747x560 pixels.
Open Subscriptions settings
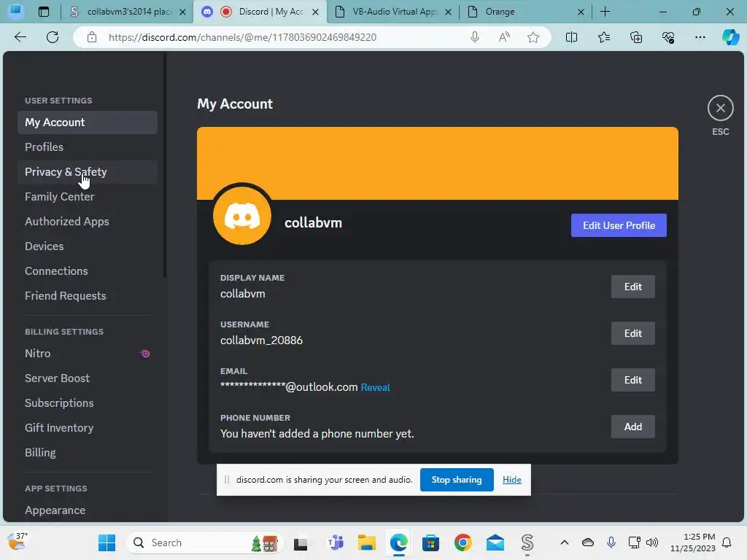click(88, 402)
